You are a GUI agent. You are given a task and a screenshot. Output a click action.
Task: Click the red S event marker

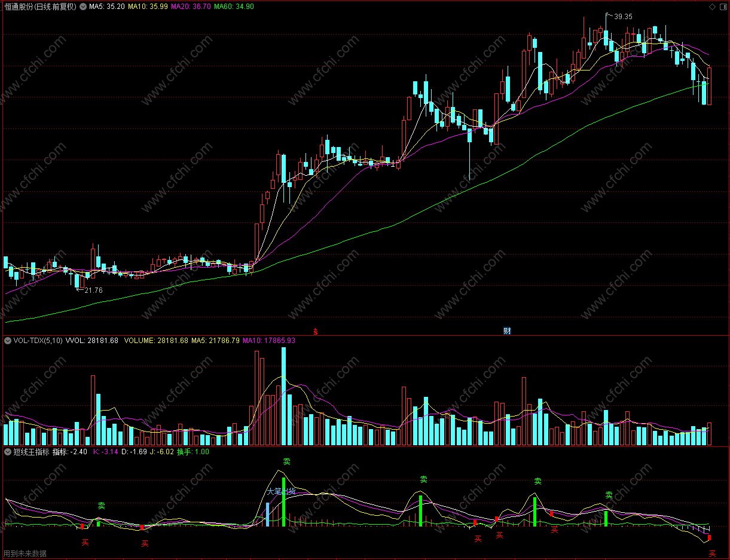(x=316, y=331)
